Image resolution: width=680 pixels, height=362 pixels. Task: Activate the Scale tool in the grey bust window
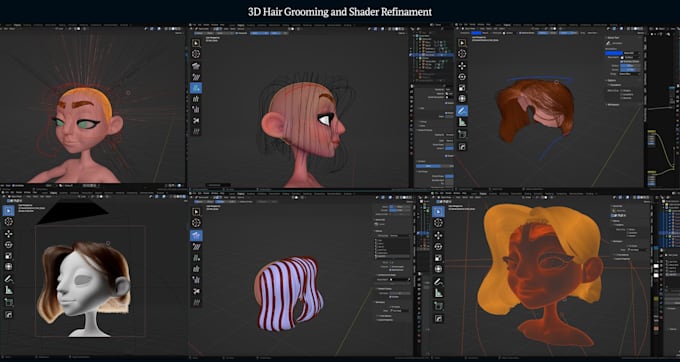click(x=8, y=256)
